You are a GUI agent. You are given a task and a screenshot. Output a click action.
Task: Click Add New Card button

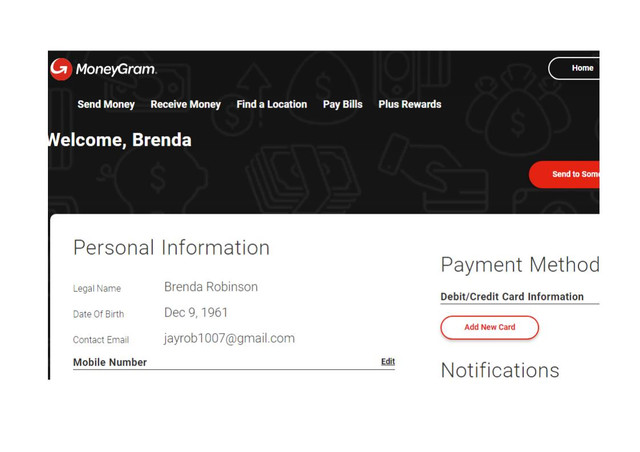[x=490, y=327]
